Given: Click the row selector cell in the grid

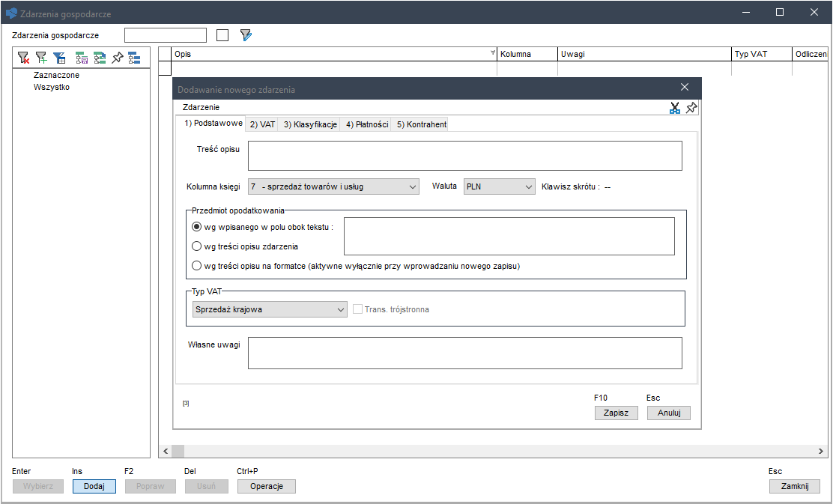Looking at the screenshot, I should (166, 68).
